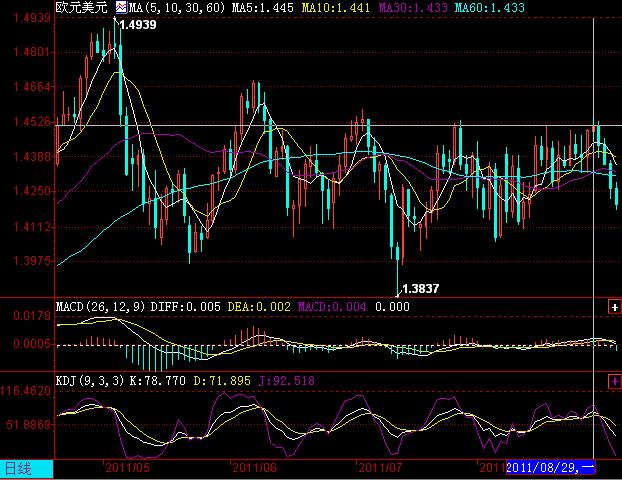Click the 1.4112 price axis label
The width and height of the screenshot is (622, 480).
click(x=32, y=227)
